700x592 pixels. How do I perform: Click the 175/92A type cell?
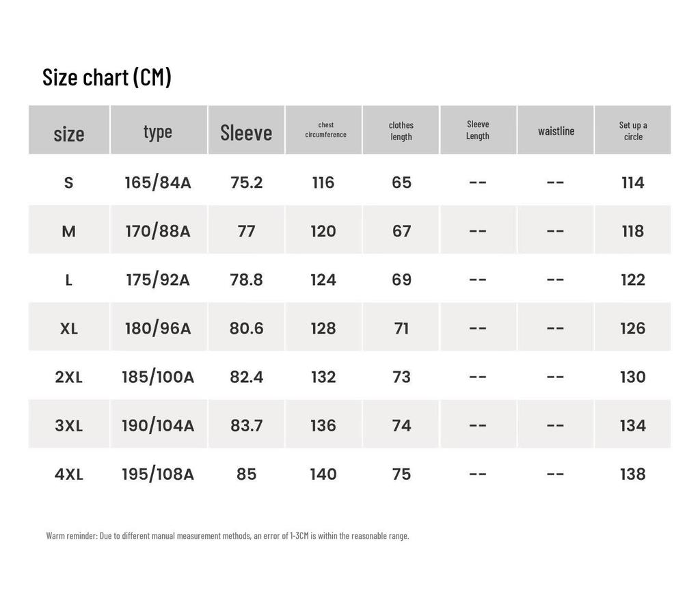pos(158,280)
